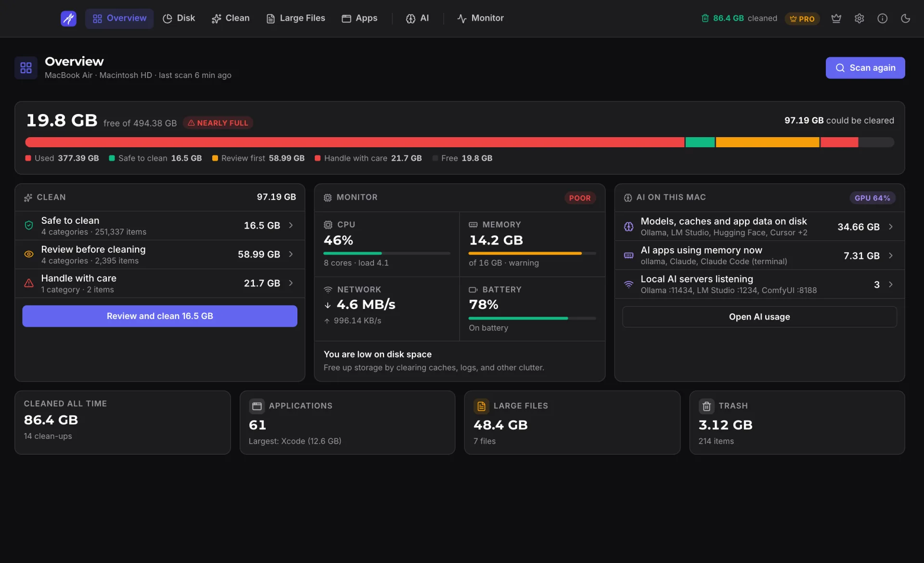
Task: Click the chip icon in the MONITOR header
Action: coord(328,198)
